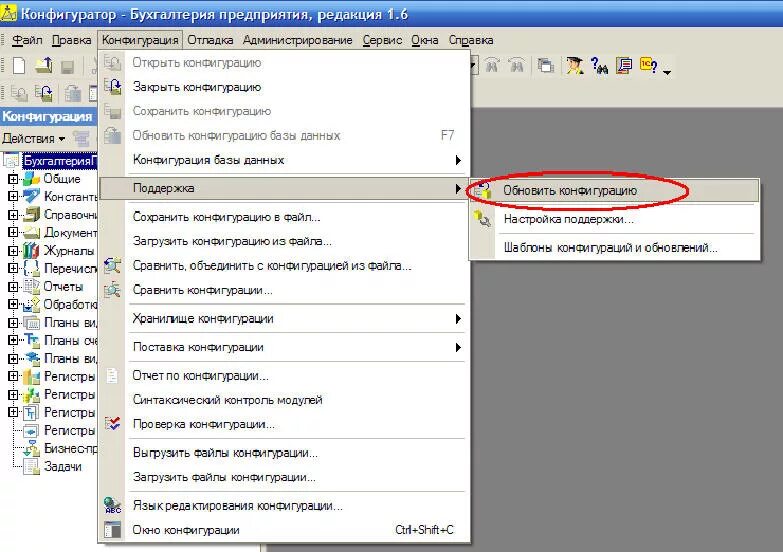This screenshot has width=783, height=552.
Task: Expand the Отчеты tree node
Action: pyautogui.click(x=13, y=287)
